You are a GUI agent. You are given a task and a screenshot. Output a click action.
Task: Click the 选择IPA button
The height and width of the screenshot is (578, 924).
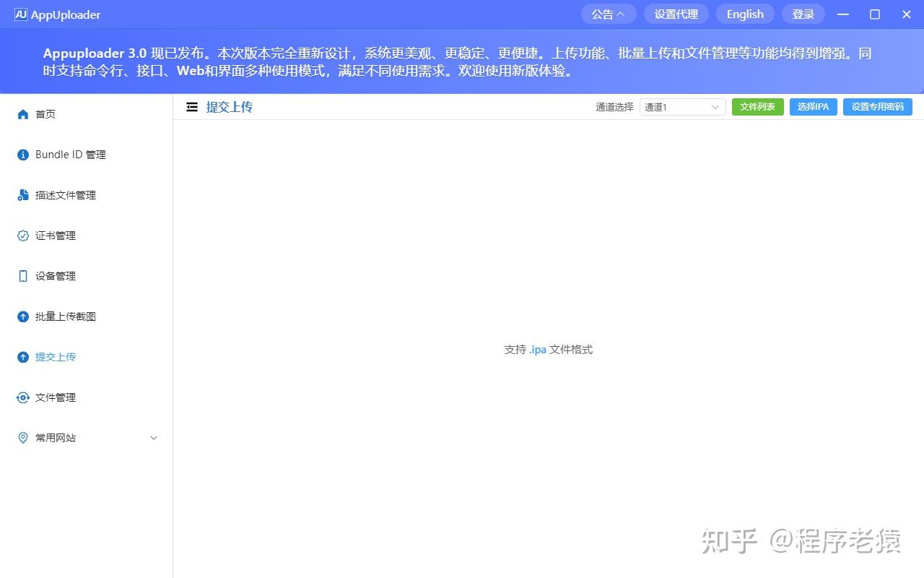point(814,107)
